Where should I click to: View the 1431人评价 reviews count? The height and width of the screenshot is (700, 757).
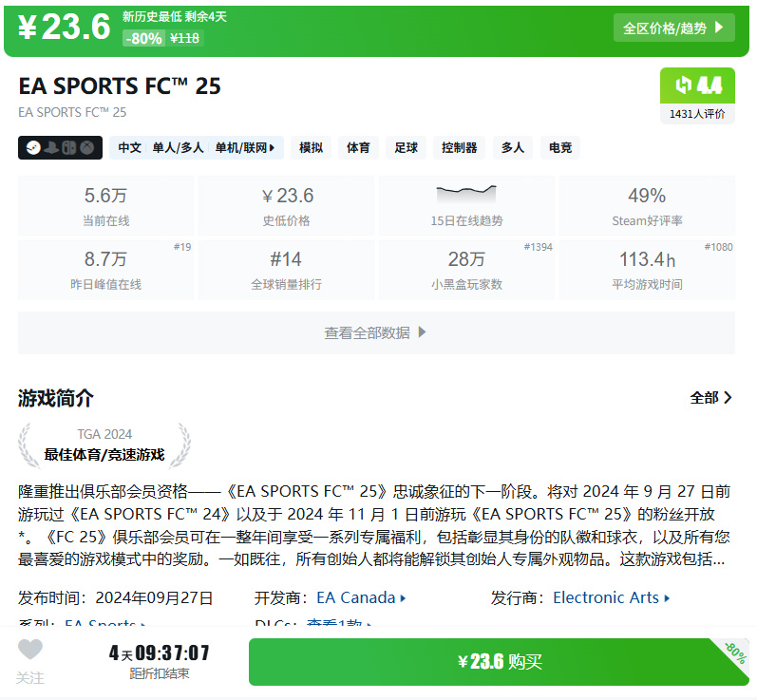pos(697,114)
